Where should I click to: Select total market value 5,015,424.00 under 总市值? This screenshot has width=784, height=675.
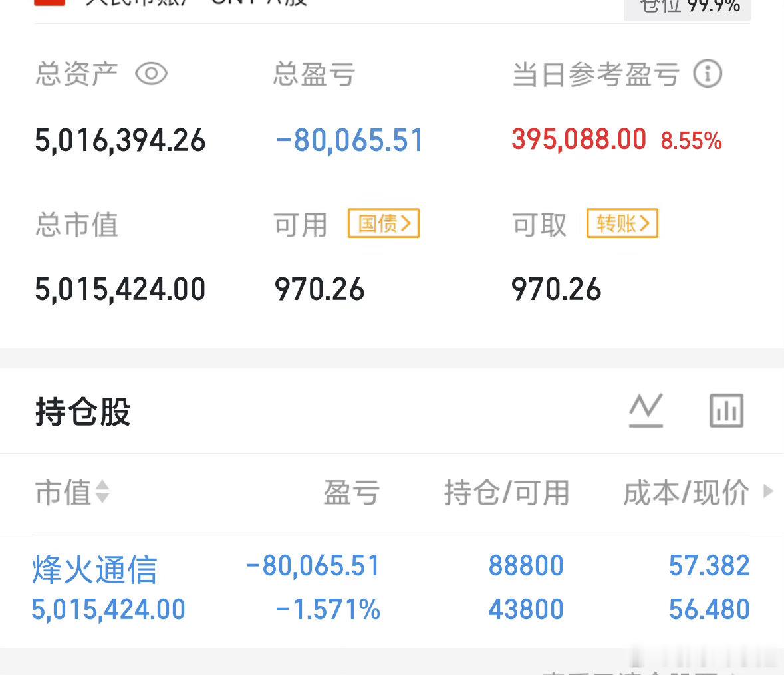120,289
